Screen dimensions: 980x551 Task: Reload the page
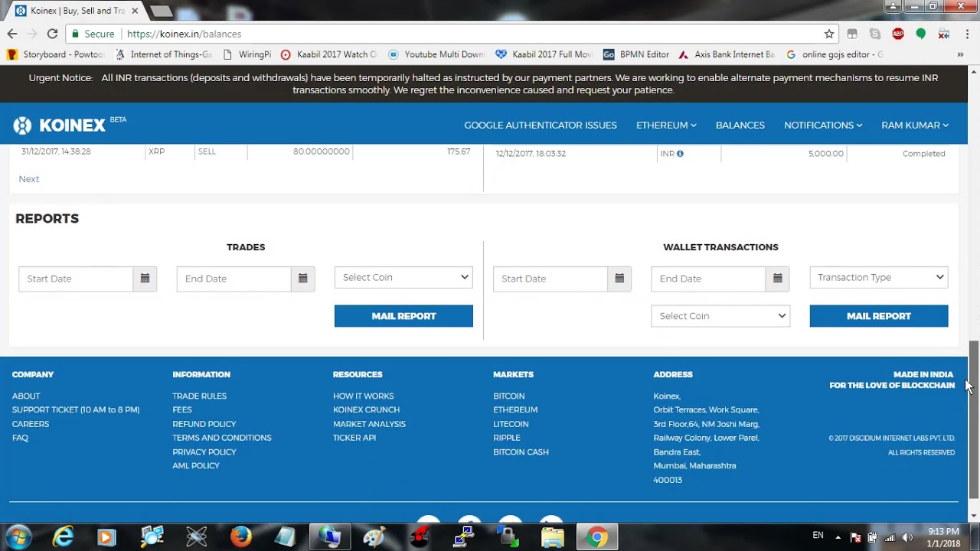click(x=52, y=34)
